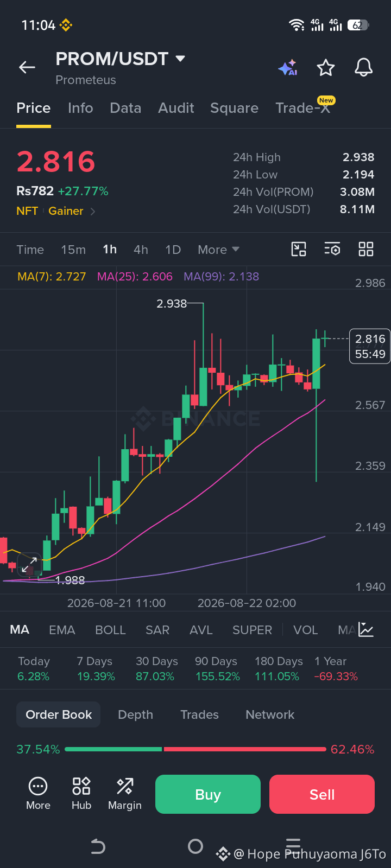This screenshot has width=391, height=868.
Task: Tap the Android back navigation icon
Action: (x=98, y=846)
